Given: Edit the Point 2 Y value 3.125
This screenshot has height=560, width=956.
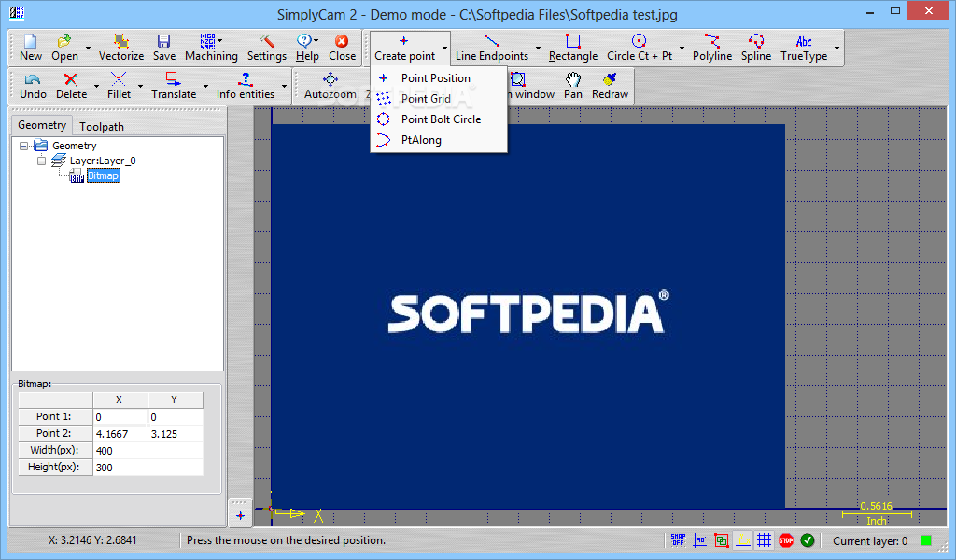Looking at the screenshot, I should (x=176, y=434).
